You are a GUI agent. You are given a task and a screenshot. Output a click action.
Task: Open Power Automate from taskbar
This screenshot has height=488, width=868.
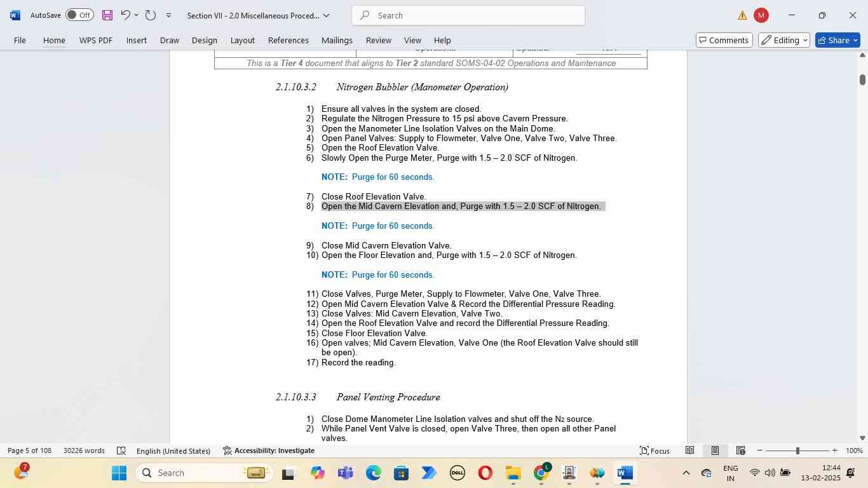coord(429,473)
